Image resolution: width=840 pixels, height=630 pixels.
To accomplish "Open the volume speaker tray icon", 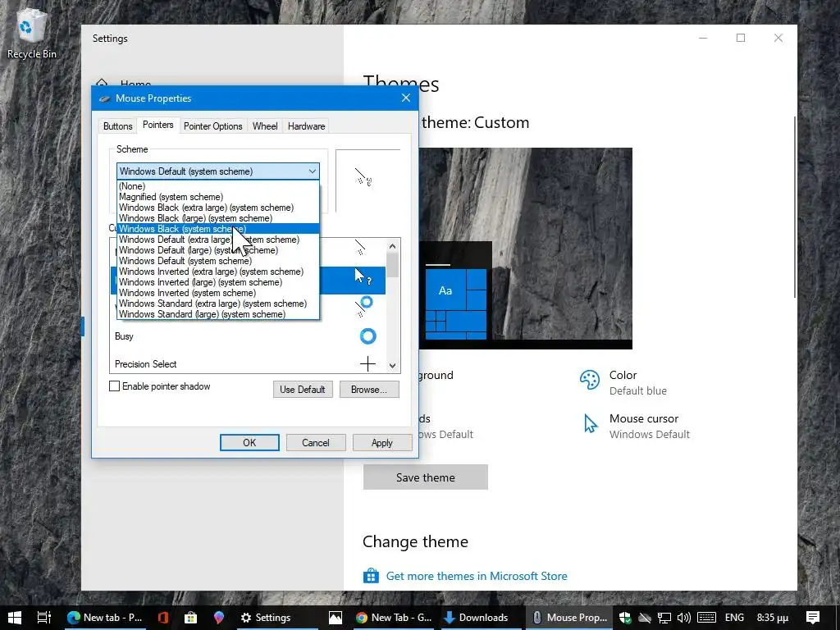I will [x=683, y=618].
